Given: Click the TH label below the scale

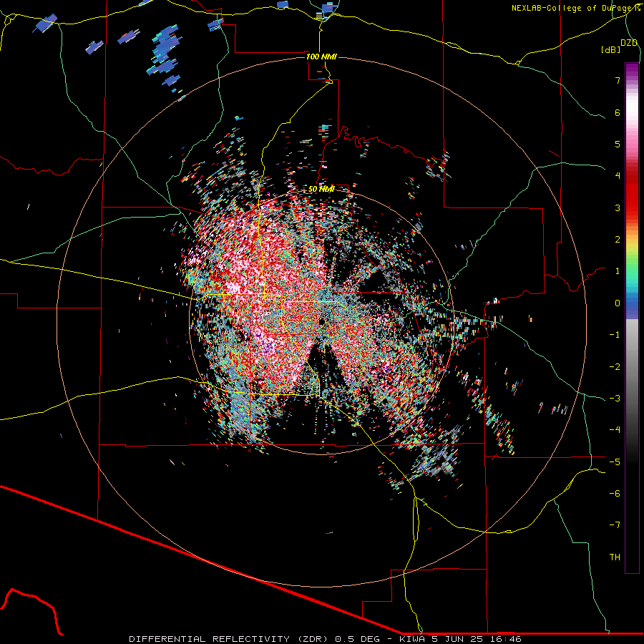Looking at the screenshot, I should pos(615,557).
